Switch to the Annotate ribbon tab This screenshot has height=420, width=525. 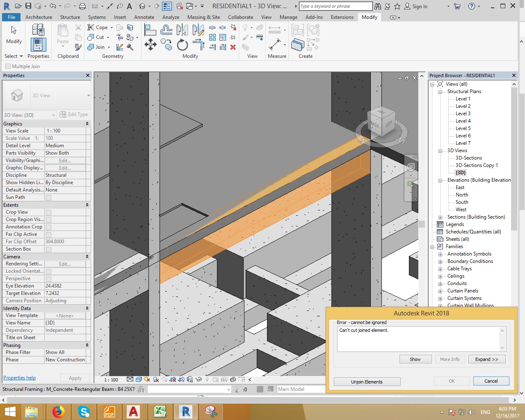coord(144,17)
